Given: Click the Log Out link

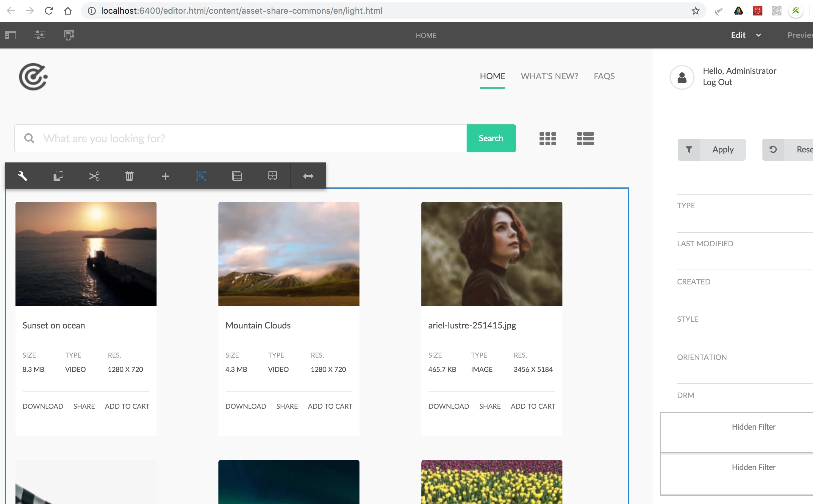Looking at the screenshot, I should (x=717, y=82).
